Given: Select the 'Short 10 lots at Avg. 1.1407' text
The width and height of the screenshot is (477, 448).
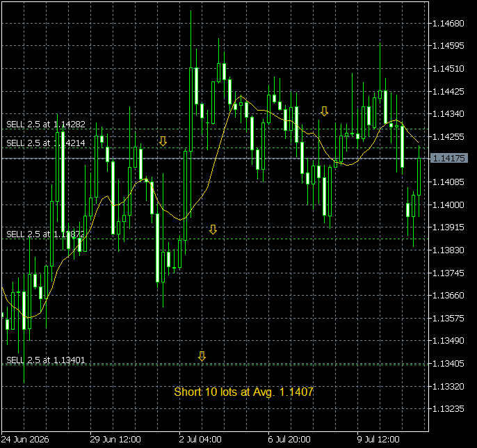Looking at the screenshot, I should coord(243,392).
